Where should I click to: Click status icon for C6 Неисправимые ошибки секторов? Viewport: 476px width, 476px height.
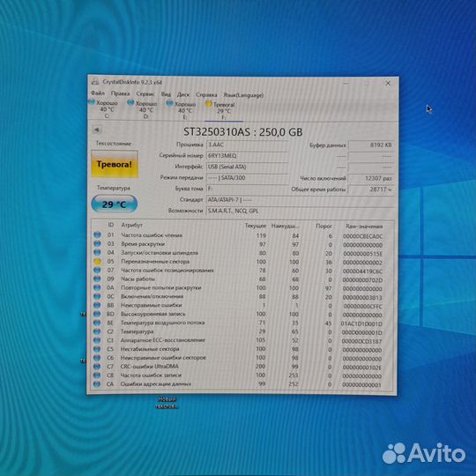click(x=97, y=358)
